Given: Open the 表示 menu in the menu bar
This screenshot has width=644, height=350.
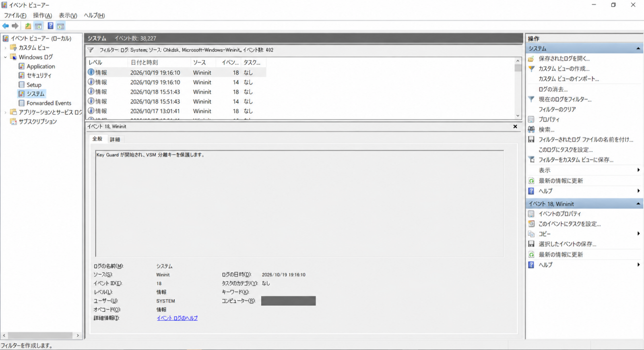Looking at the screenshot, I should click(x=68, y=15).
